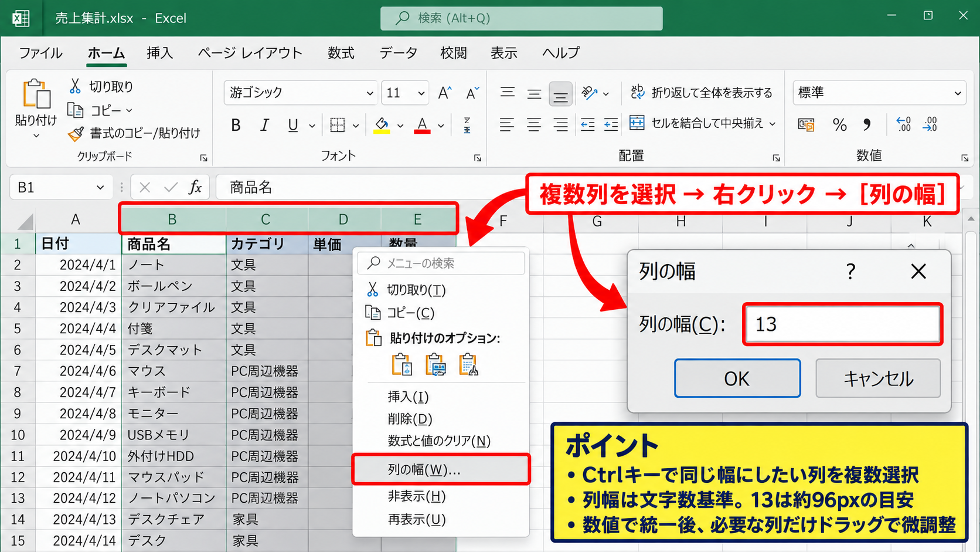Click the decrease indent icon
This screenshot has height=552, width=980.
pyautogui.click(x=587, y=125)
